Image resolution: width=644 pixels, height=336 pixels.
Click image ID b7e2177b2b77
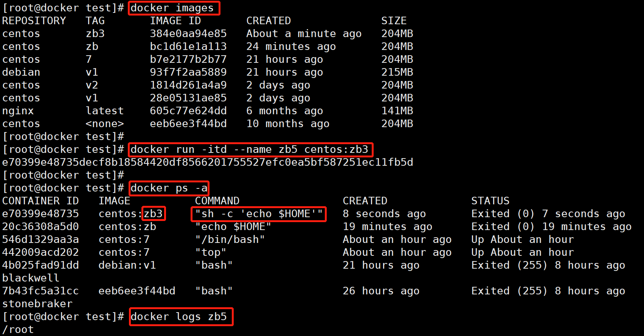(188, 59)
